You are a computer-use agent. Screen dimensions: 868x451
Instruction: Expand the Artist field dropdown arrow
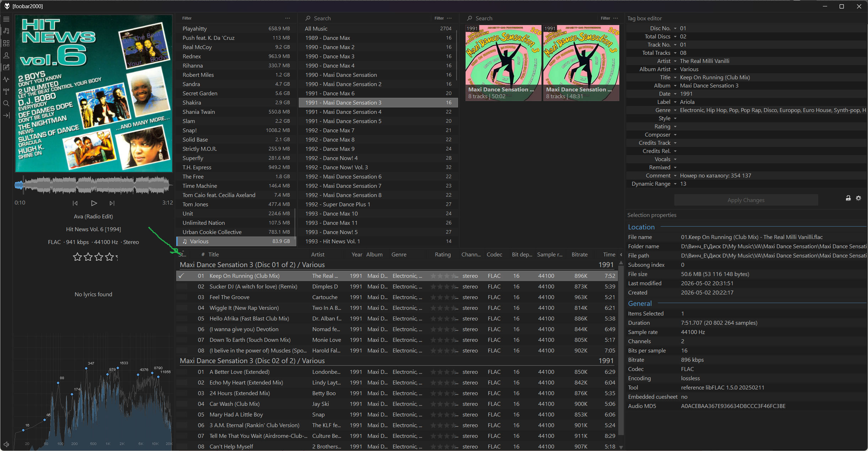675,61
